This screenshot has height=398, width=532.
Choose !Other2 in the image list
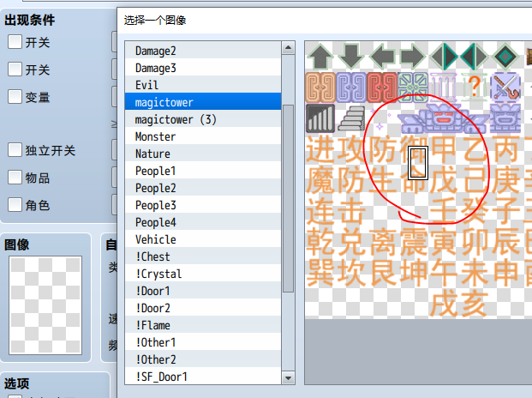pos(203,359)
